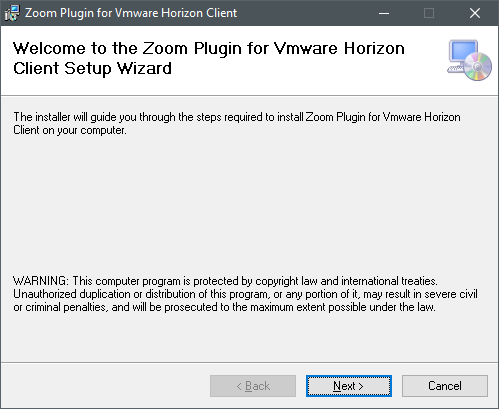The width and height of the screenshot is (499, 409).
Task: Click the computer and CD setup banner icon
Action: [469, 60]
